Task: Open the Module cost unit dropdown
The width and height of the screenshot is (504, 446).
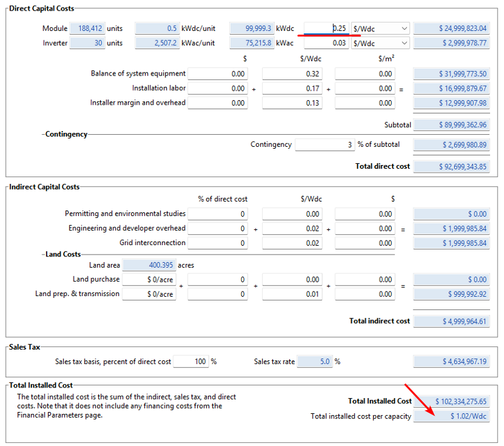Action: click(x=381, y=28)
